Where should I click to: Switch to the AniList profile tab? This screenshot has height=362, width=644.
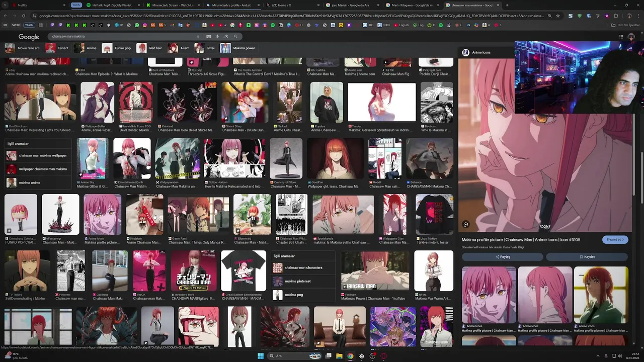pyautogui.click(x=231, y=5)
